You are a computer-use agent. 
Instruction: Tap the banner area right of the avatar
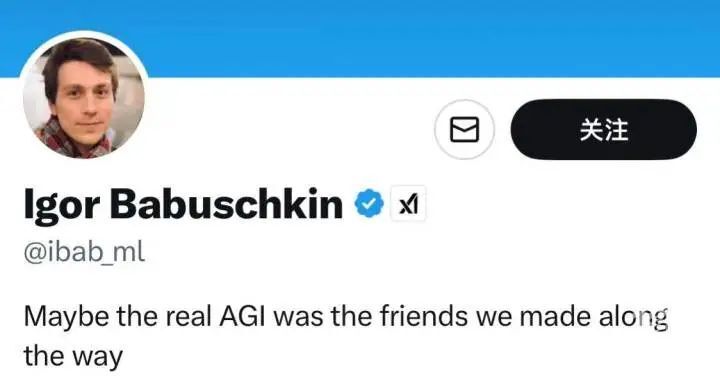point(432,38)
